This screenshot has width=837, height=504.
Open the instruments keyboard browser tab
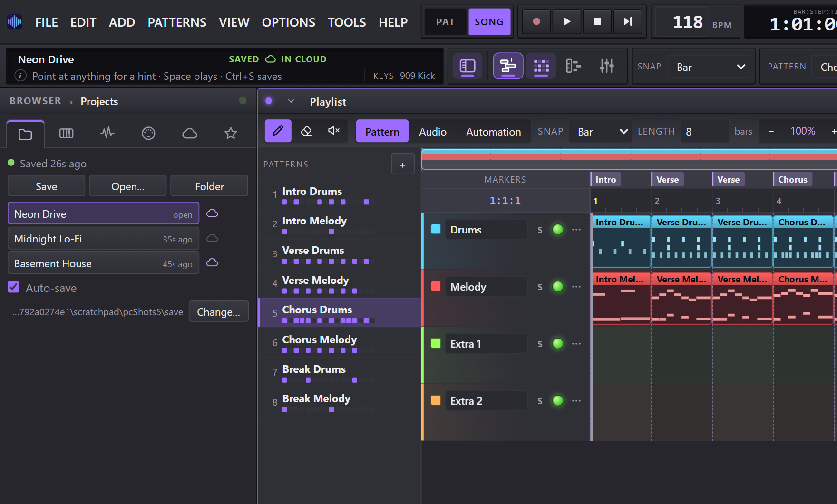pos(66,134)
